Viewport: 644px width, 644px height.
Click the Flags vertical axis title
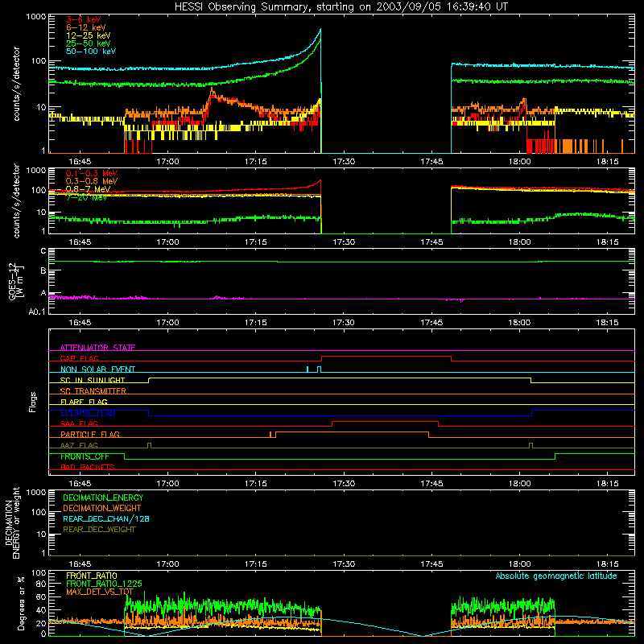pos(33,402)
